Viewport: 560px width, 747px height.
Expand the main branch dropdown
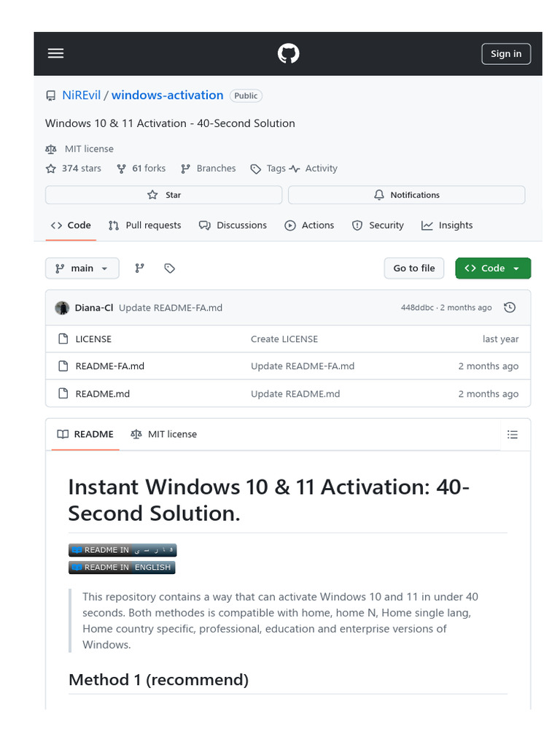pos(81,268)
